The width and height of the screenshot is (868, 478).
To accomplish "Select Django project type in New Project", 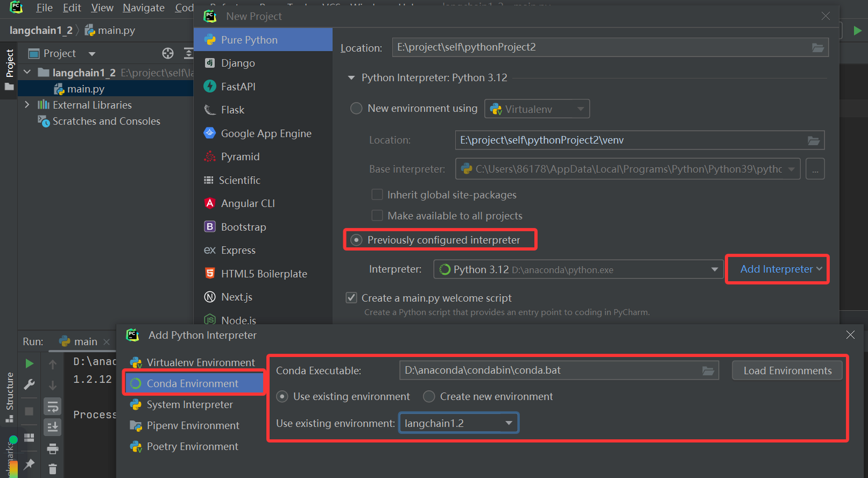I will pos(263,63).
